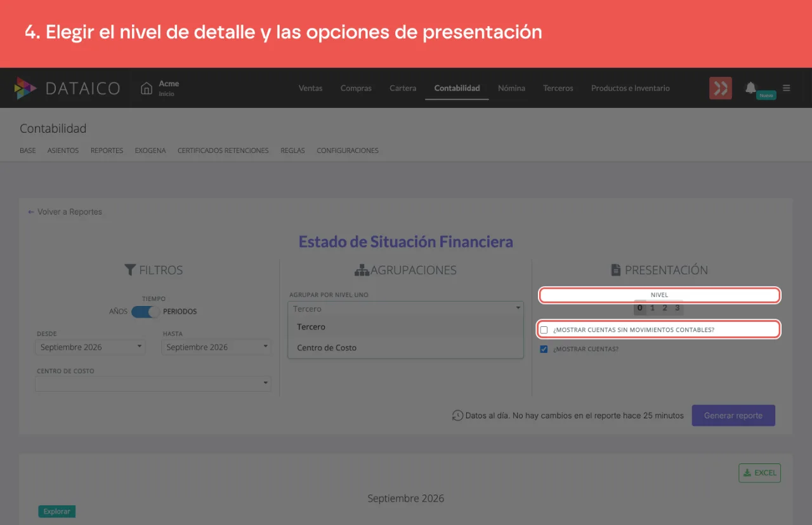Select nivel 2
Screen dimensions: 812x525
pos(665,309)
